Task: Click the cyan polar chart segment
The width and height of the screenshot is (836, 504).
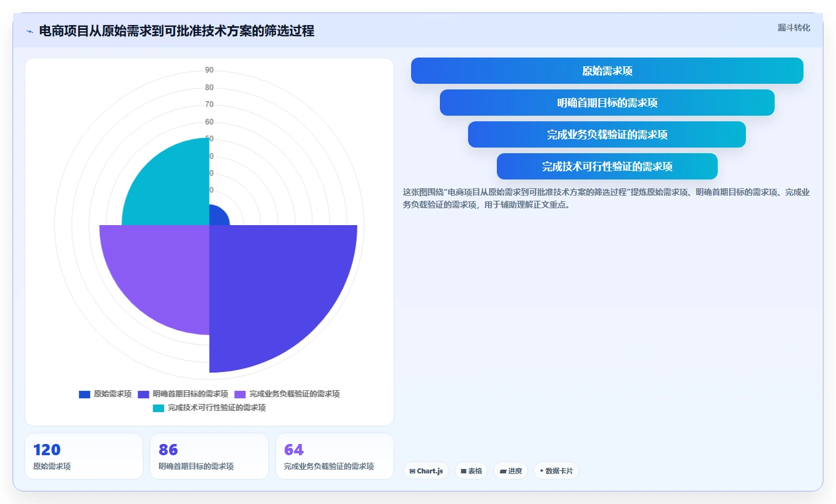Action: [x=172, y=188]
